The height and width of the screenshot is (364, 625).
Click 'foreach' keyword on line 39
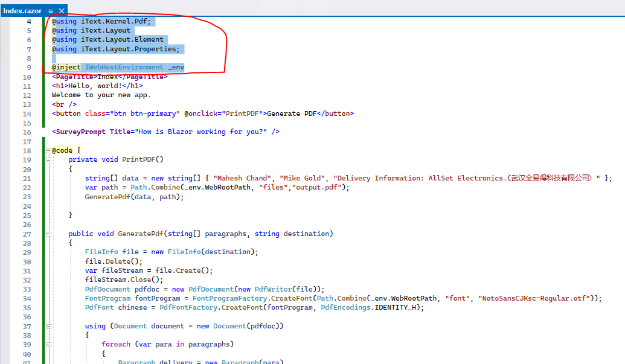116,345
